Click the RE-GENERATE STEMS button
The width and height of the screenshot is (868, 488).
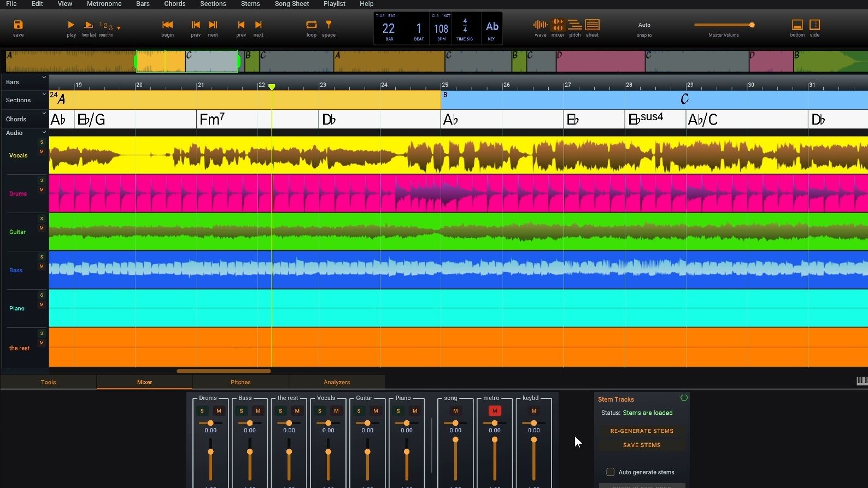pyautogui.click(x=642, y=431)
